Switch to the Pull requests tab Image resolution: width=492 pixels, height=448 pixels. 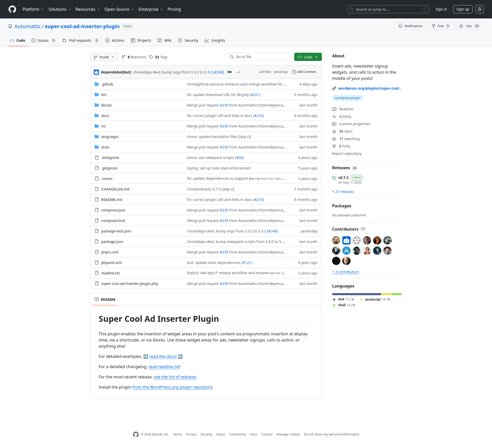80,40
